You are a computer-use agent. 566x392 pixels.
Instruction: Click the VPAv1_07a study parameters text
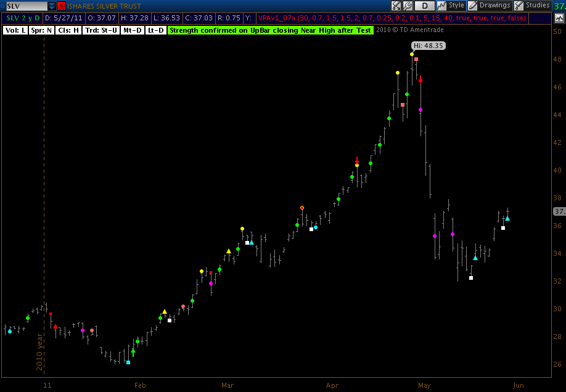point(392,18)
